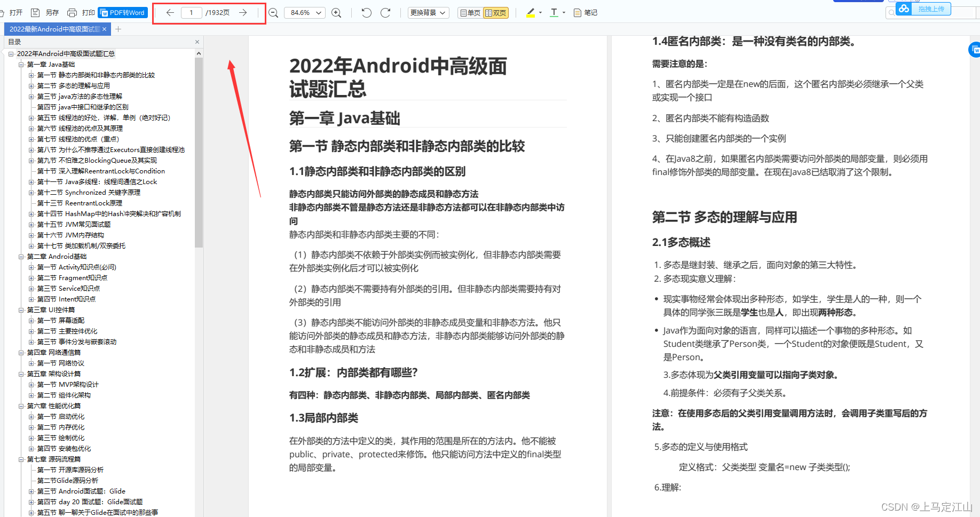Open 第四节 java中接口和继承的区别 bookmark
Screen dimensions: 980x517
83,107
